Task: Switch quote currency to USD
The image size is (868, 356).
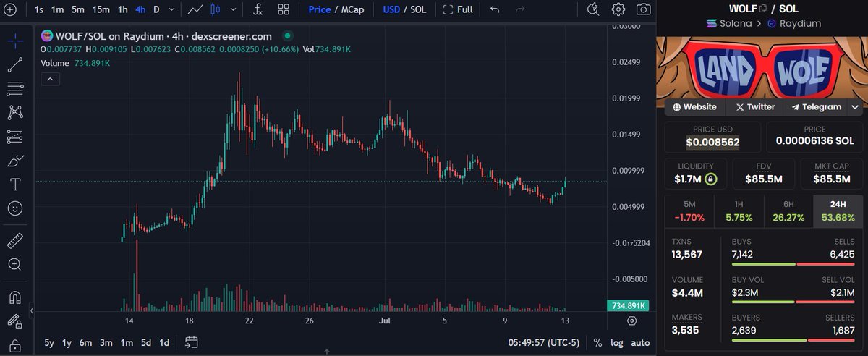Action: (x=391, y=9)
